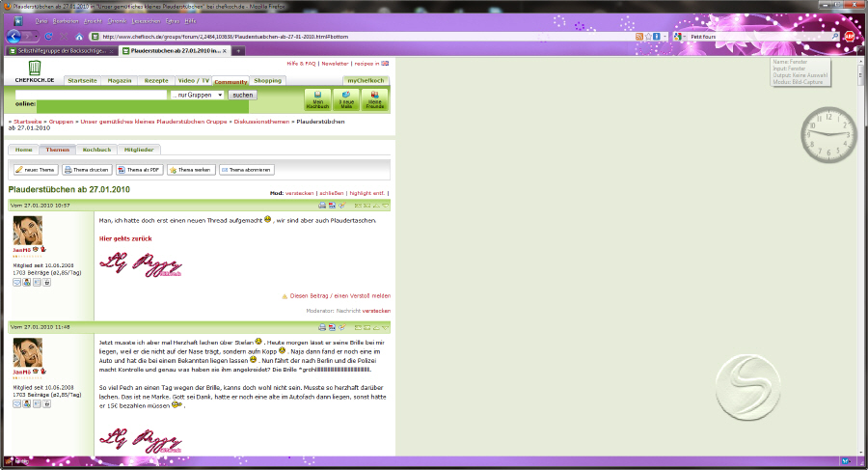The width and height of the screenshot is (868, 470).
Task: Click print icon in first post header
Action: pyautogui.click(x=322, y=206)
